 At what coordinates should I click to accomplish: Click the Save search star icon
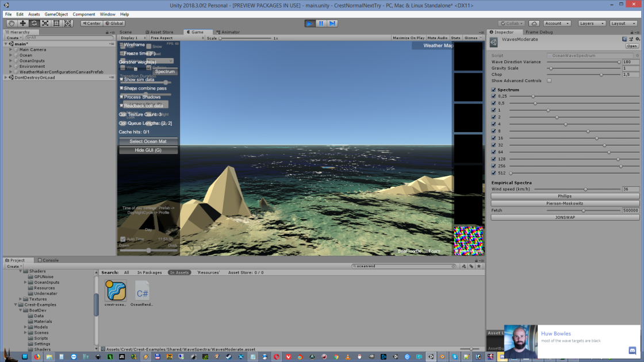[x=479, y=266]
